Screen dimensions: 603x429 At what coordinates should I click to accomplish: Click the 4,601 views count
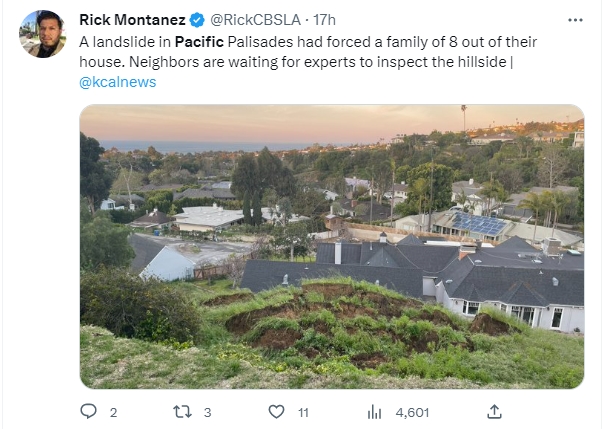412,412
